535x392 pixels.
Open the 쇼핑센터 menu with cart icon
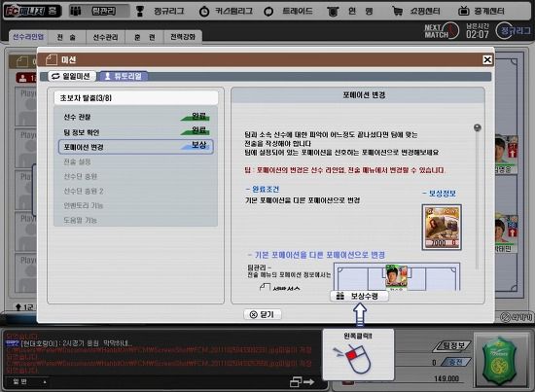(416, 11)
